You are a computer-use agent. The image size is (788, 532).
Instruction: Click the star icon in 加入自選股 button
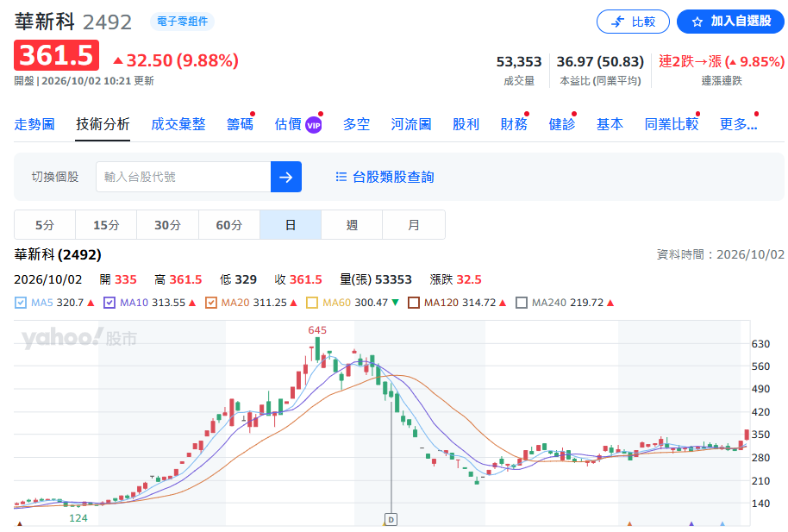point(697,22)
